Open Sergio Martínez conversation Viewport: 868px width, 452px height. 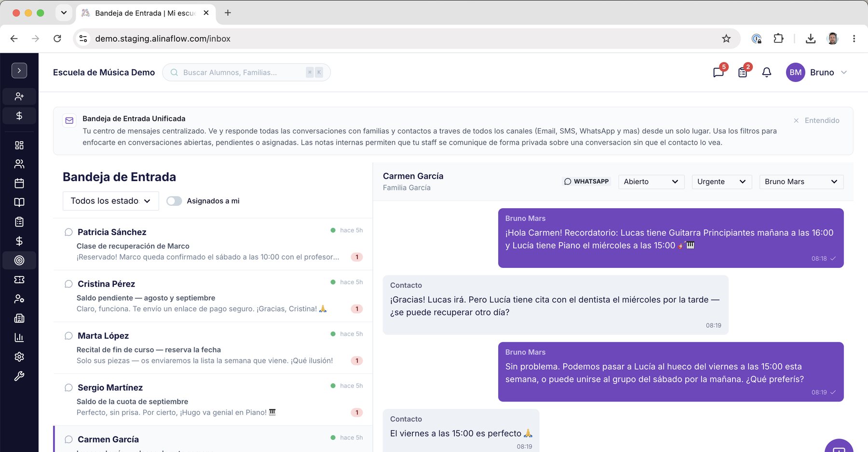point(213,399)
